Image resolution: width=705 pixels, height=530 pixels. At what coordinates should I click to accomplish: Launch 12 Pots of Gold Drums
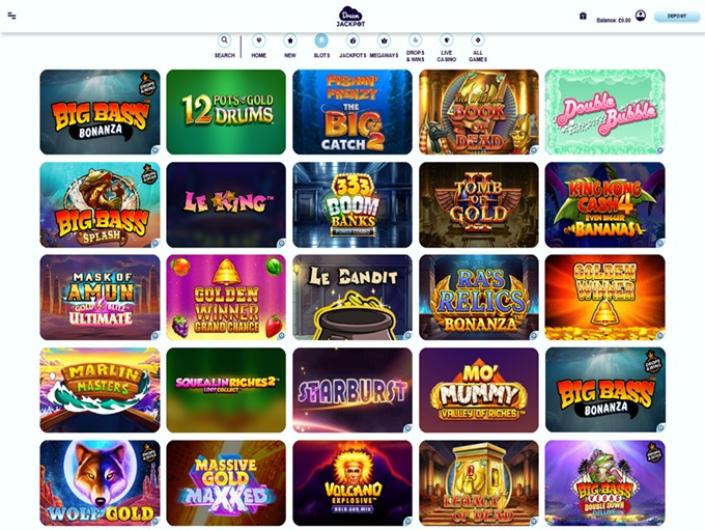pos(226,112)
